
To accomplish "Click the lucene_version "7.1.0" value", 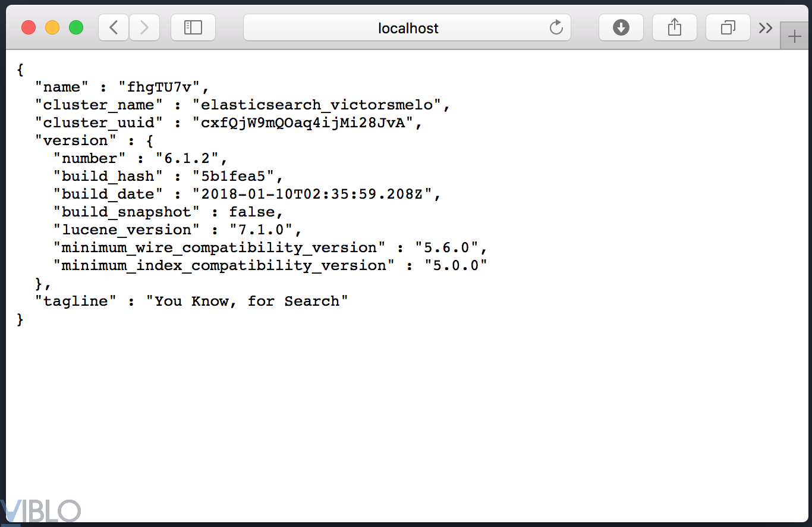I will pos(262,230).
